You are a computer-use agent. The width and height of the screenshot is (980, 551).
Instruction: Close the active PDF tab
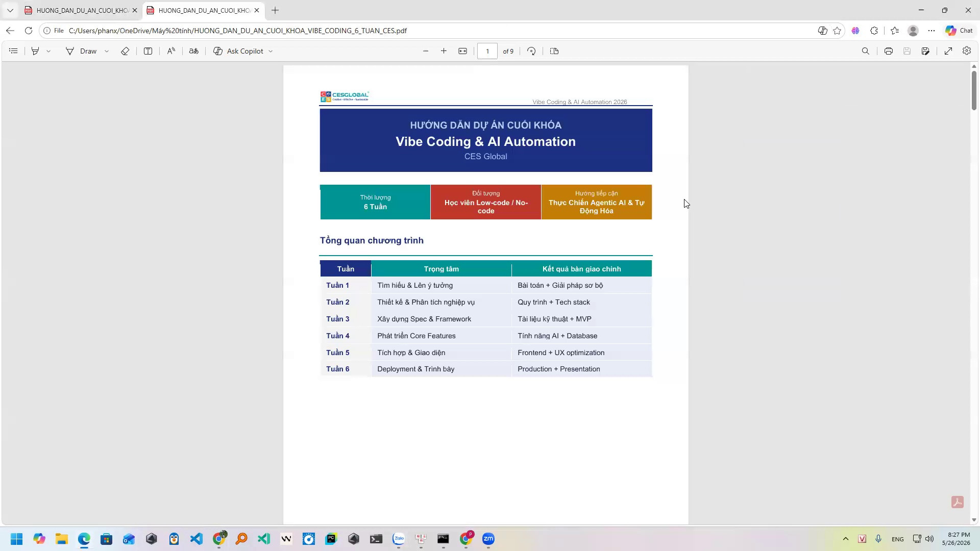click(x=257, y=10)
